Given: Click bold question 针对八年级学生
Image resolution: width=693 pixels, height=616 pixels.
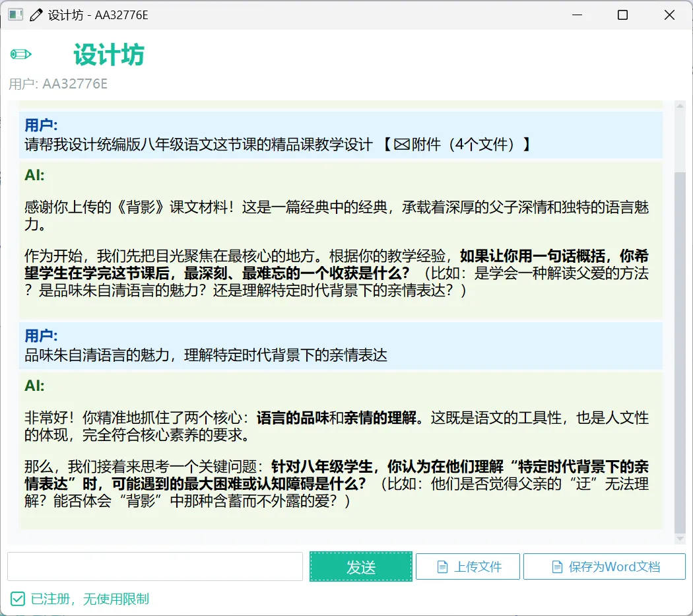Looking at the screenshot, I should click(x=337, y=475).
